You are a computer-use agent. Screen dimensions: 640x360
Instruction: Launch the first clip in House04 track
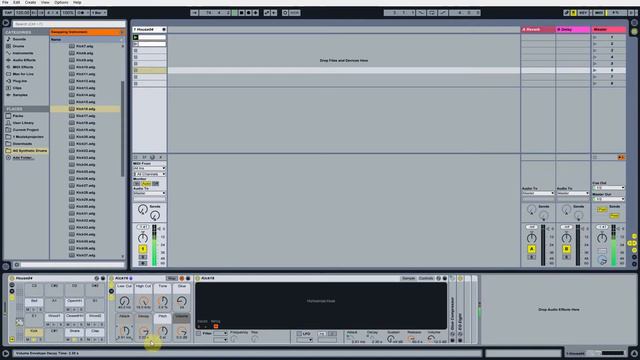coord(136,37)
